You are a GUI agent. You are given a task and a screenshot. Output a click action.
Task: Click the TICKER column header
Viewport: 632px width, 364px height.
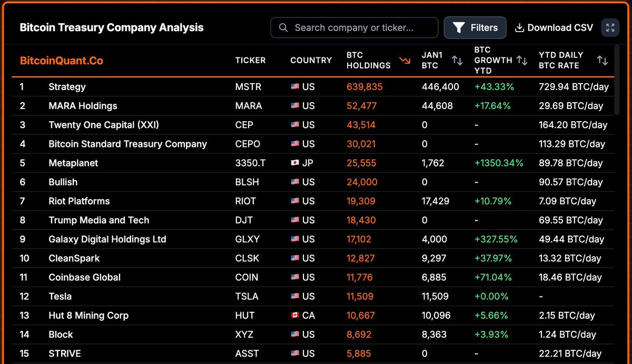point(250,60)
